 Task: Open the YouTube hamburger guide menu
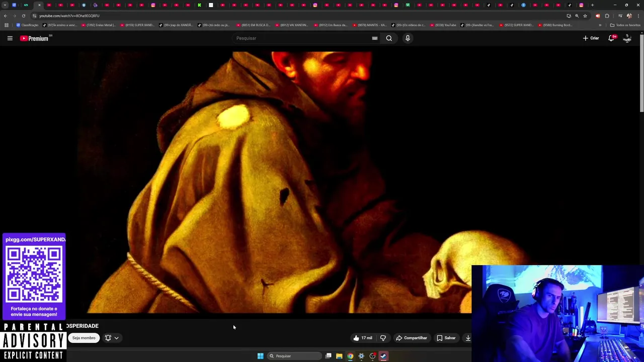click(x=10, y=38)
